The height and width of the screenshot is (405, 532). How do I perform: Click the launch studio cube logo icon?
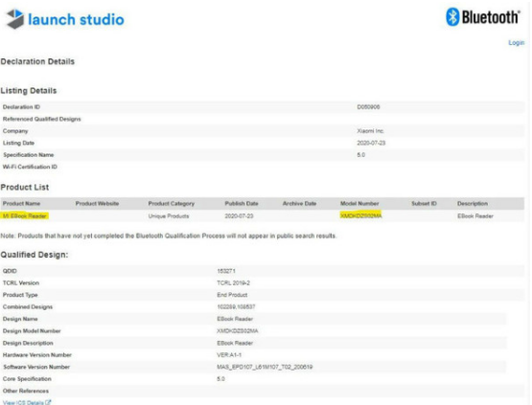(x=15, y=18)
